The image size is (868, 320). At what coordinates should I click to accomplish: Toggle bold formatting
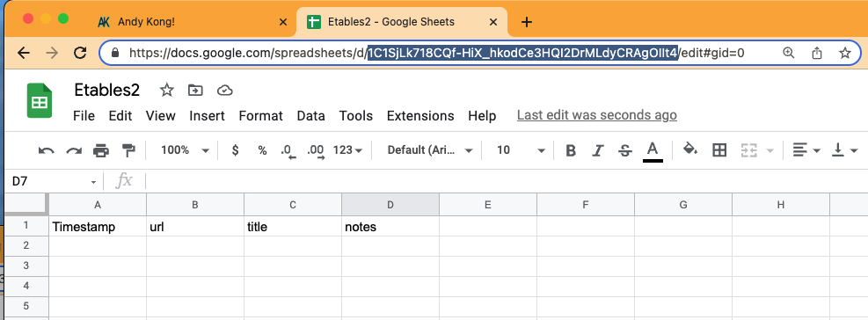[571, 150]
